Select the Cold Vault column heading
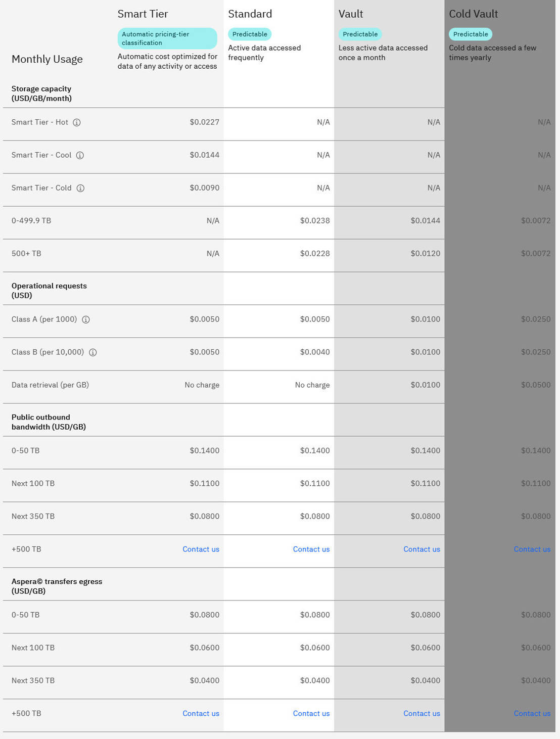Screen dimensions: 560x739 (x=473, y=14)
